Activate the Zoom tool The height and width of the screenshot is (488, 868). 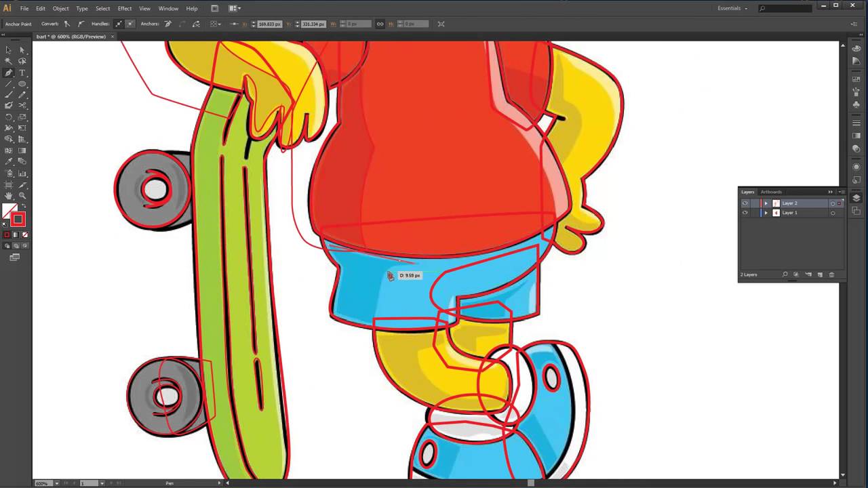pos(22,196)
